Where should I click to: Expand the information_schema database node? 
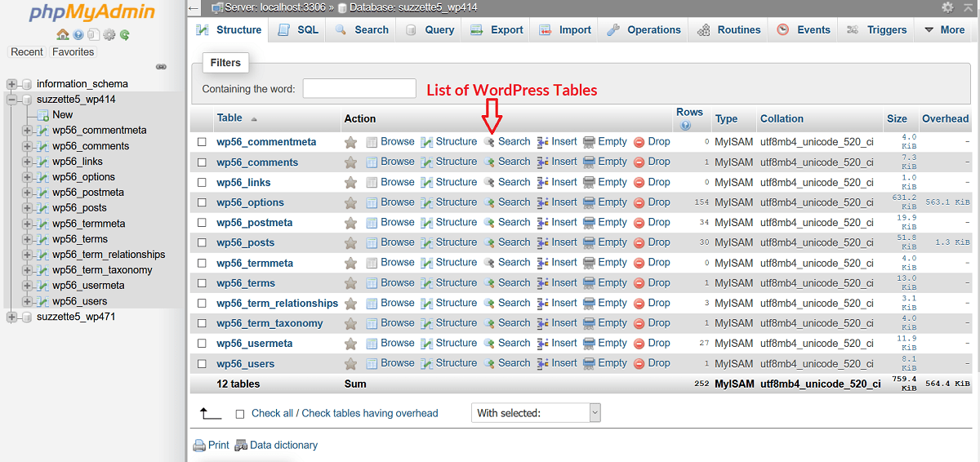(11, 84)
